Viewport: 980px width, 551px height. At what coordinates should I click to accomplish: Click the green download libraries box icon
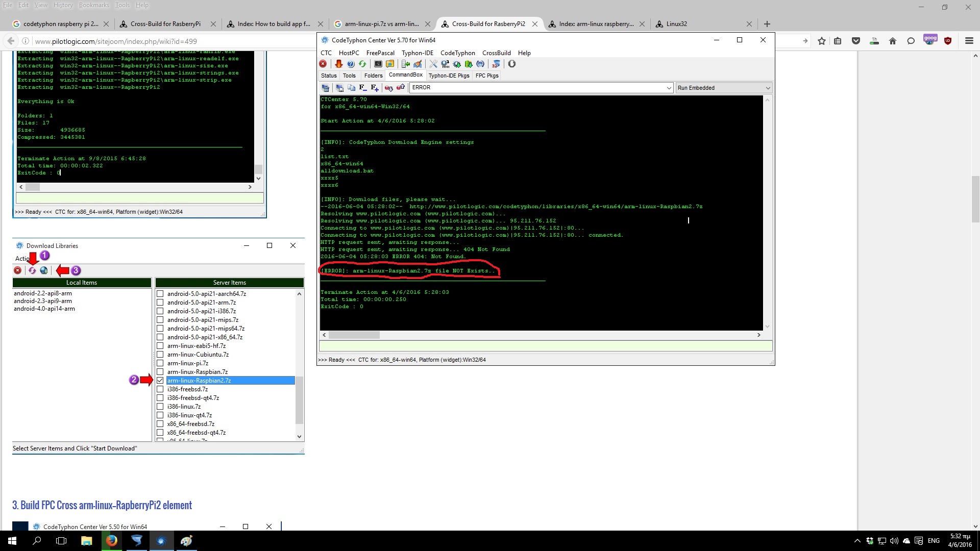(469, 64)
